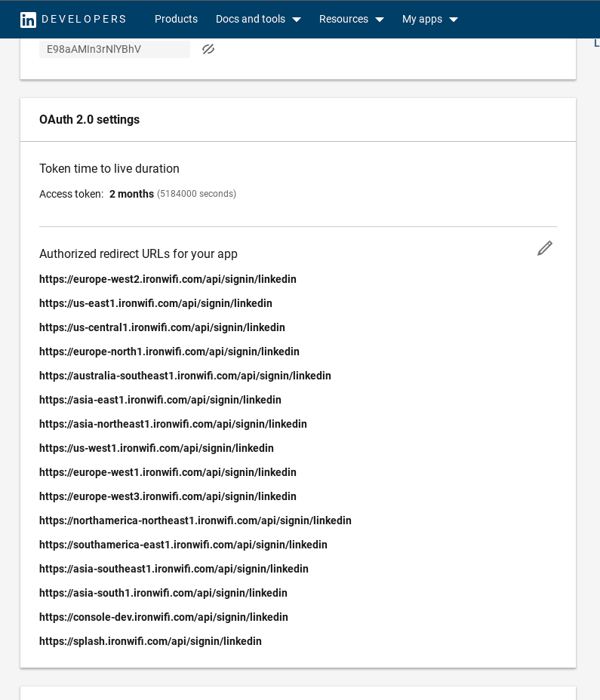The image size is (600, 700).
Task: Click the splash.ironwifi.com redirect URL
Action: pyautogui.click(x=150, y=641)
